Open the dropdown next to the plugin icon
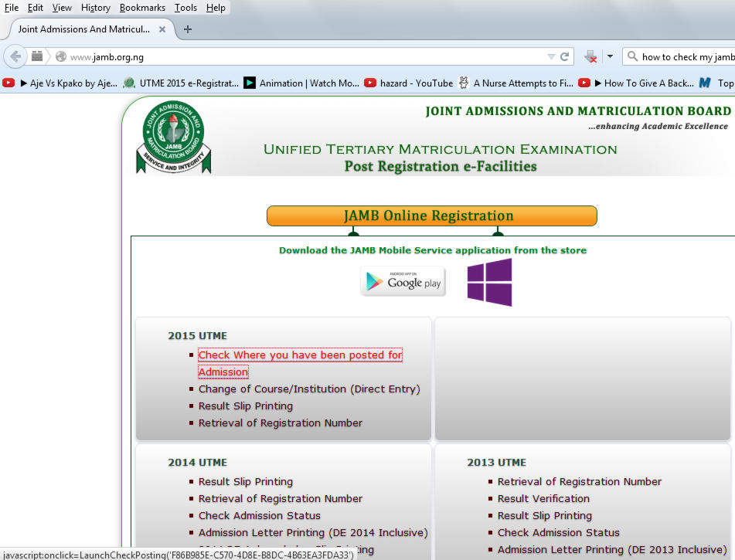 610,56
